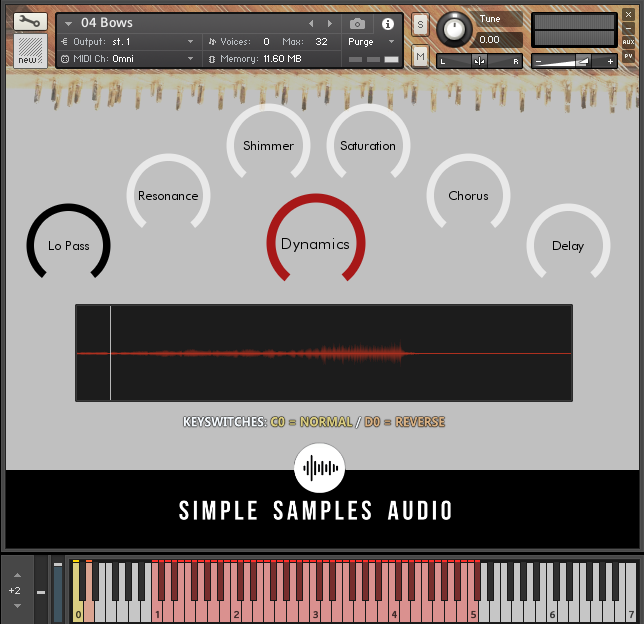Click the new instrument icon thumbnail
The height and width of the screenshot is (624, 644).
click(30, 51)
